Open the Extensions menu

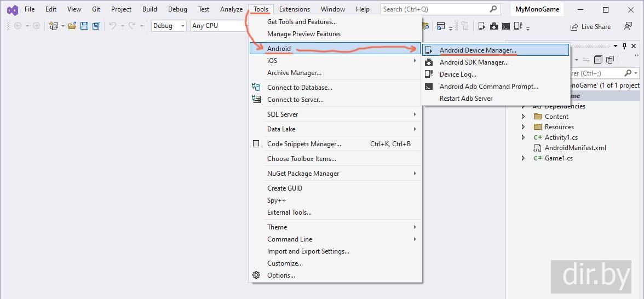pyautogui.click(x=294, y=9)
